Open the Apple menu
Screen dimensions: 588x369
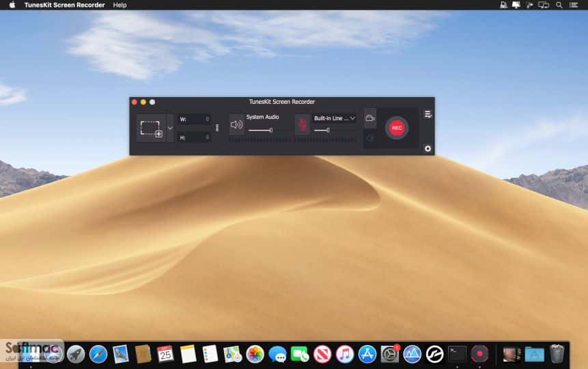point(12,5)
